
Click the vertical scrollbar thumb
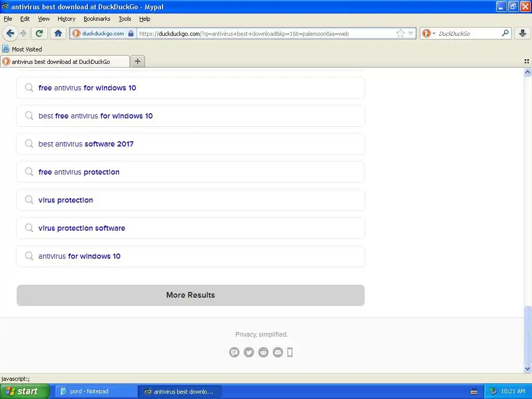[x=527, y=335]
